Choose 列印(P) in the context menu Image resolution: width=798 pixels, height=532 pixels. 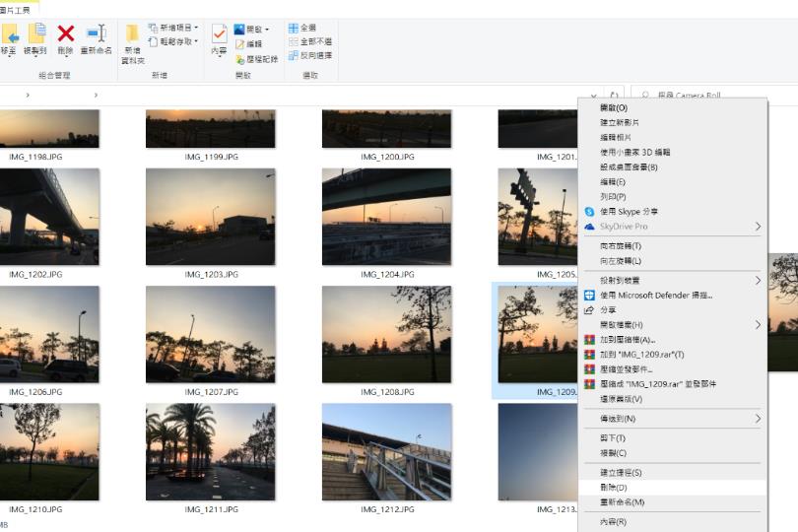click(x=672, y=196)
